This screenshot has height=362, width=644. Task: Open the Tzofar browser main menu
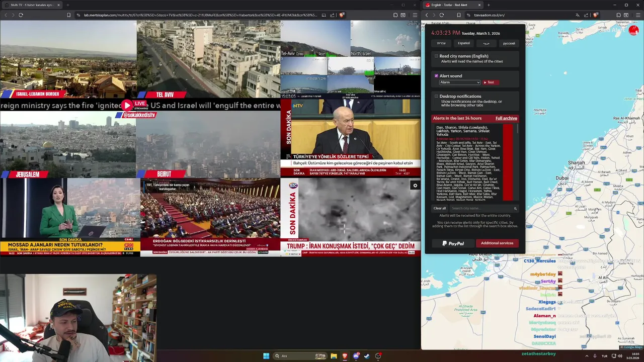637,15
